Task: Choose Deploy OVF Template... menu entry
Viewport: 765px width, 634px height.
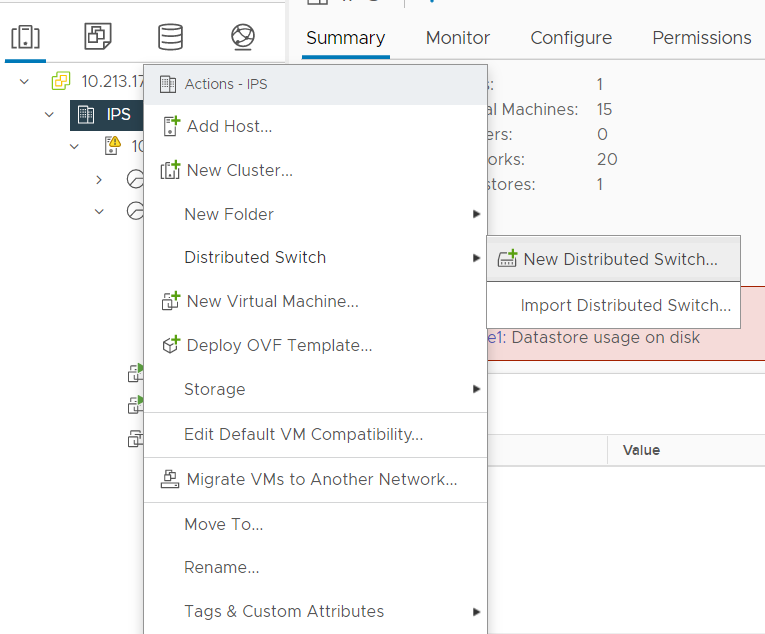Action: (x=316, y=345)
